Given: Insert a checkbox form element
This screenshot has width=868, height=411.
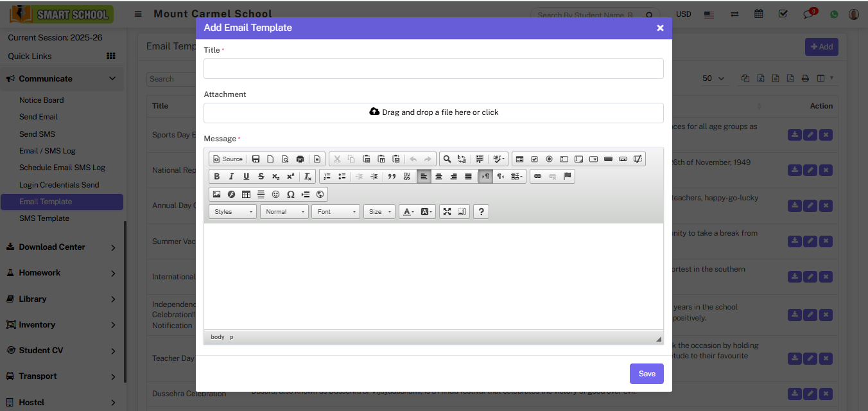Looking at the screenshot, I should click(x=534, y=159).
